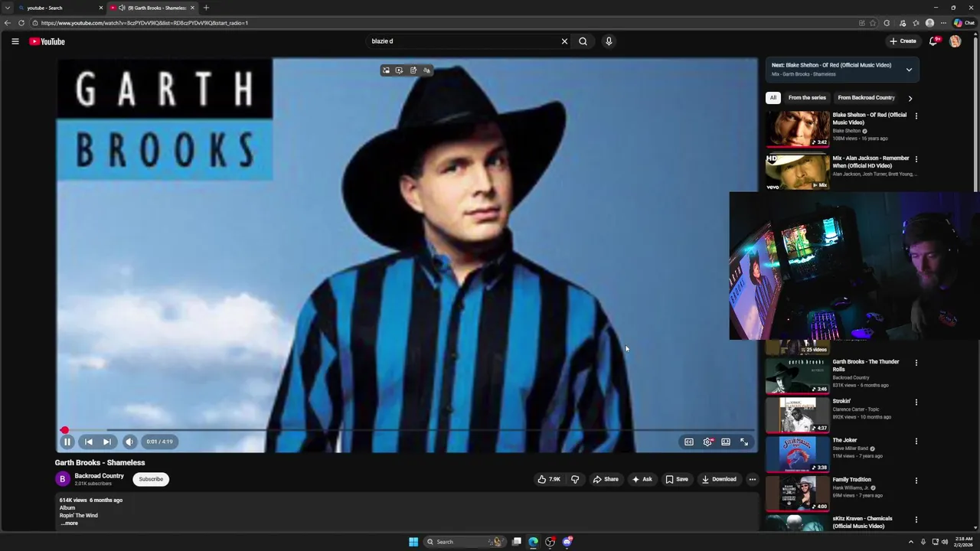Like the Garth Brooks video
This screenshot has width=980, height=551.
(x=549, y=479)
